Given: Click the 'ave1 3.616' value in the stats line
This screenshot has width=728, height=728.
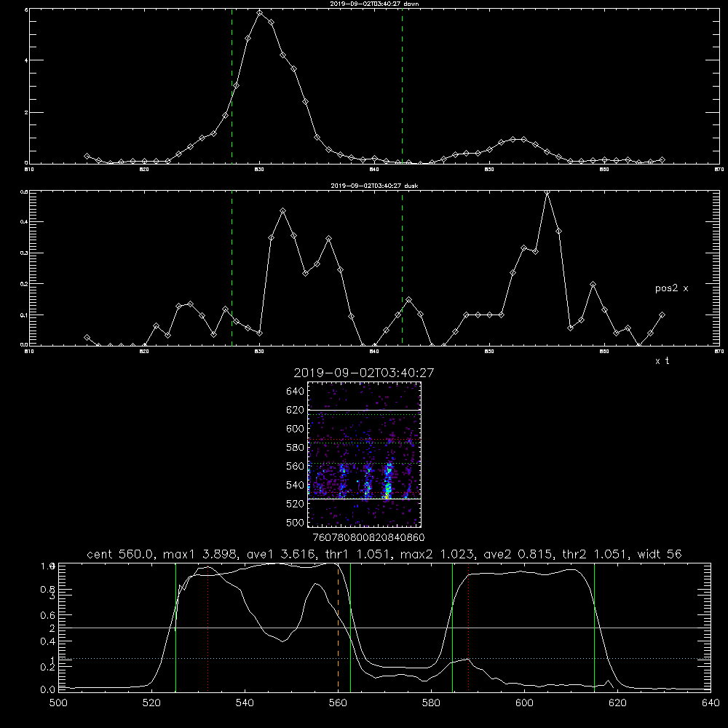Looking at the screenshot, I should click(282, 554).
